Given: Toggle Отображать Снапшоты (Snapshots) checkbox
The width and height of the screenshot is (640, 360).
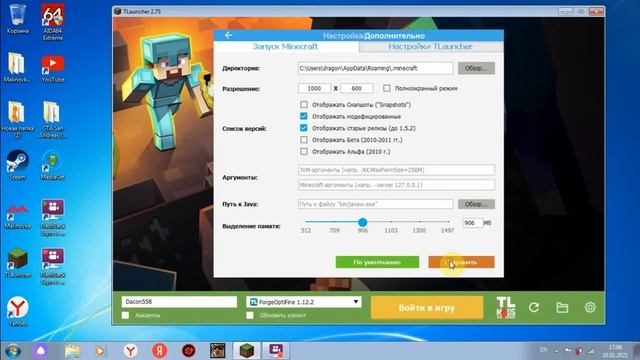Looking at the screenshot, I should tap(304, 104).
